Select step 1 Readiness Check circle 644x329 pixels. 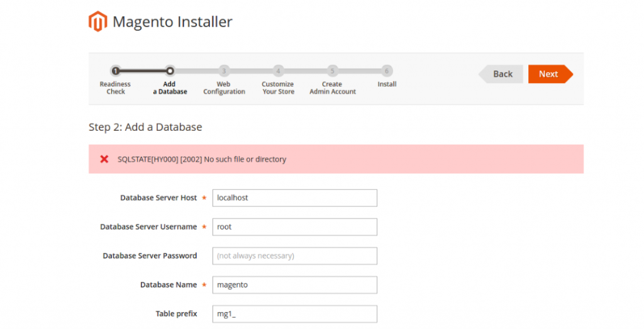[116, 71]
